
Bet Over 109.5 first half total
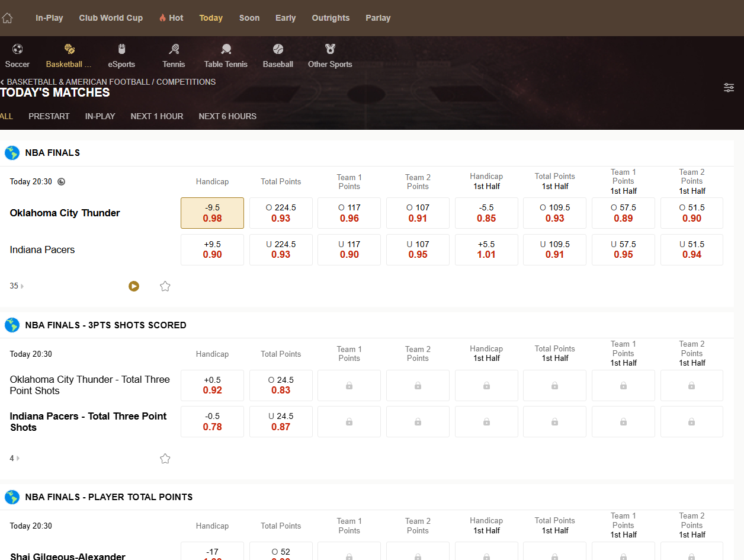[555, 213]
